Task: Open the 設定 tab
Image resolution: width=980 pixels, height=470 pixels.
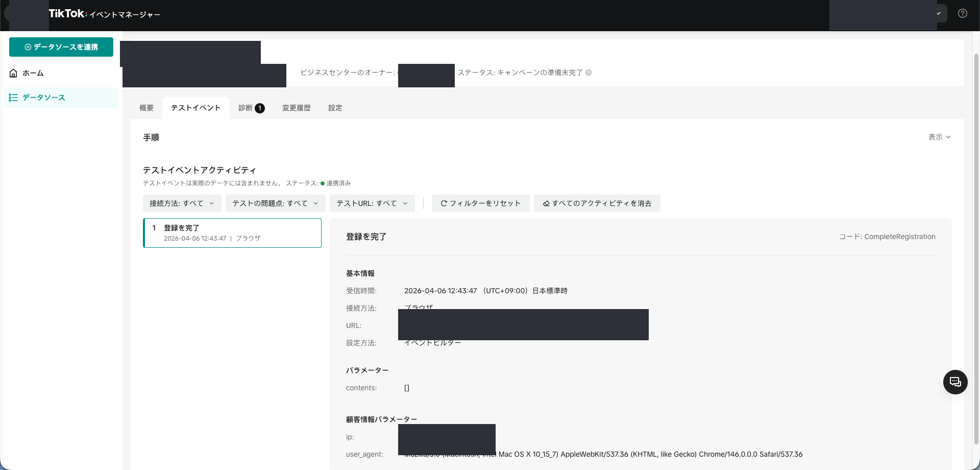Action: (x=335, y=108)
